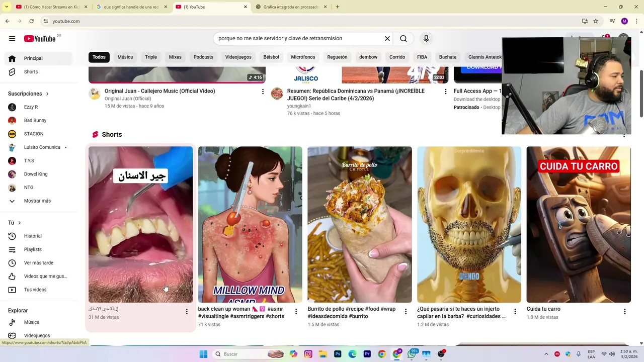
Task: Open Photoshop from the taskbar
Action: click(338, 354)
